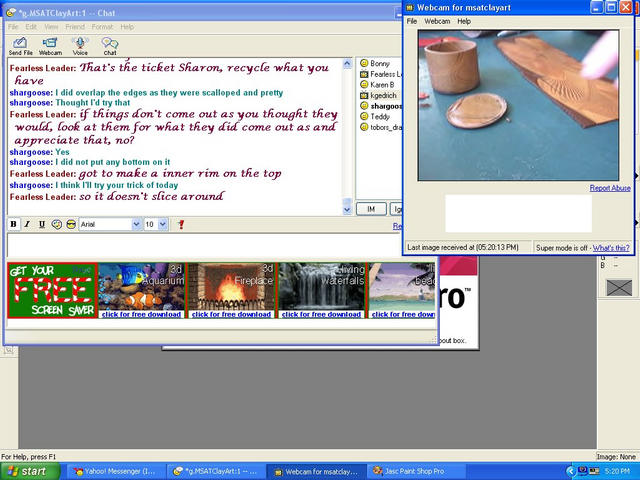Click the Windows start button
The height and width of the screenshot is (480, 640).
(x=29, y=471)
